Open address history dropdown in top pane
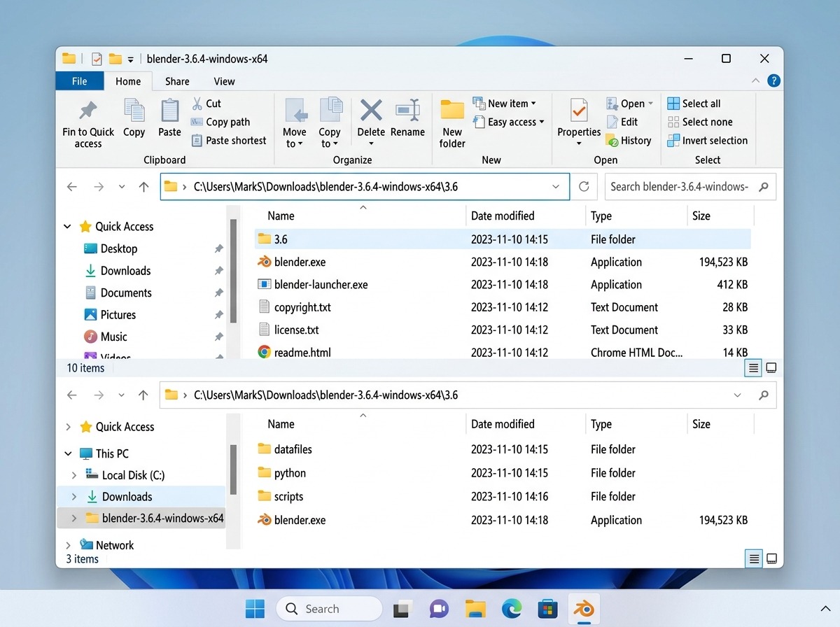This screenshot has width=840, height=627. 556,187
